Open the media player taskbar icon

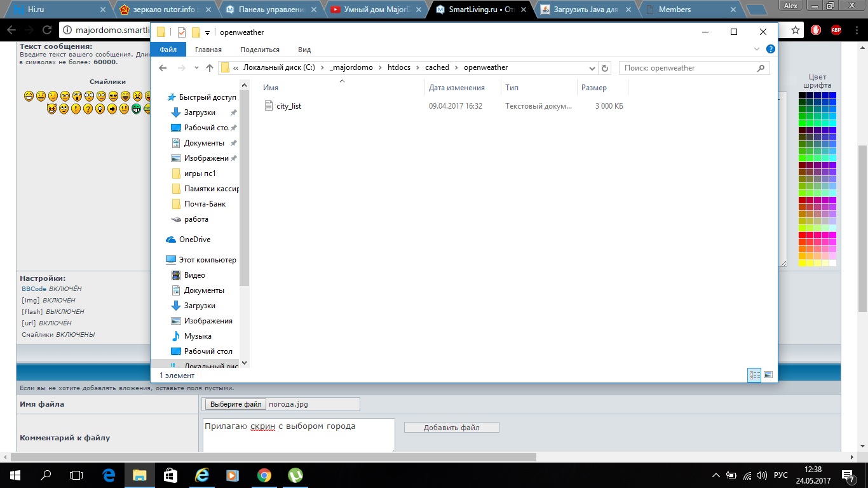click(233, 475)
